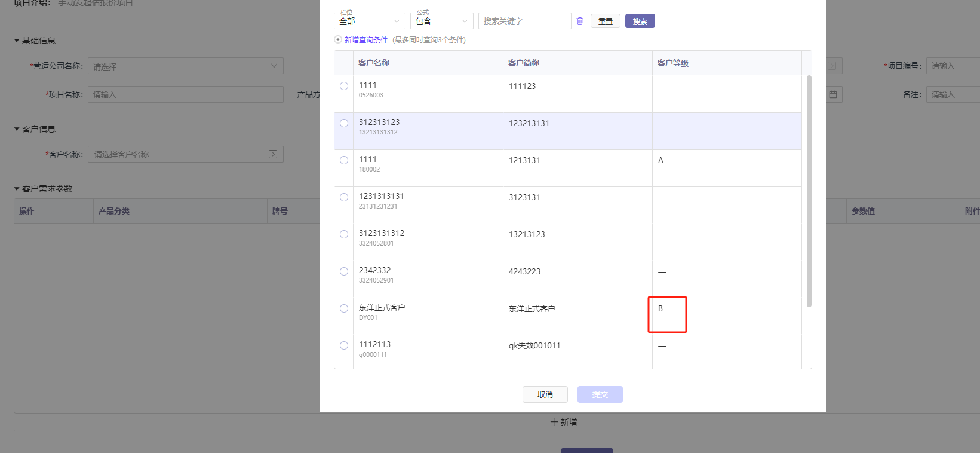
Task: Choose the radio button for customer 2342332
Action: tap(344, 271)
